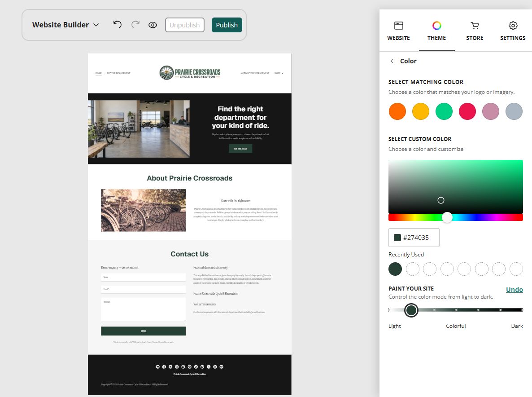Open the Website Builder dropdown menu
This screenshot has height=397, width=532.
(x=65, y=25)
